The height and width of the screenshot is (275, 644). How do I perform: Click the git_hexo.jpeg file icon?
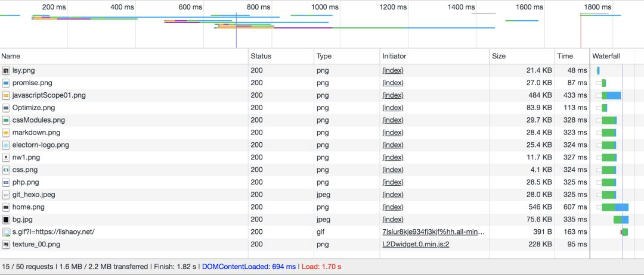pos(7,195)
